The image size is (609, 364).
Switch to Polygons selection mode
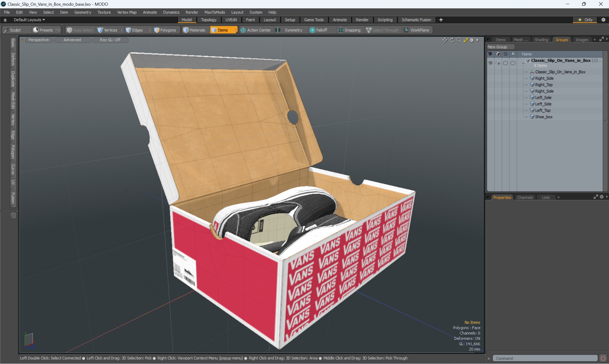coord(167,30)
